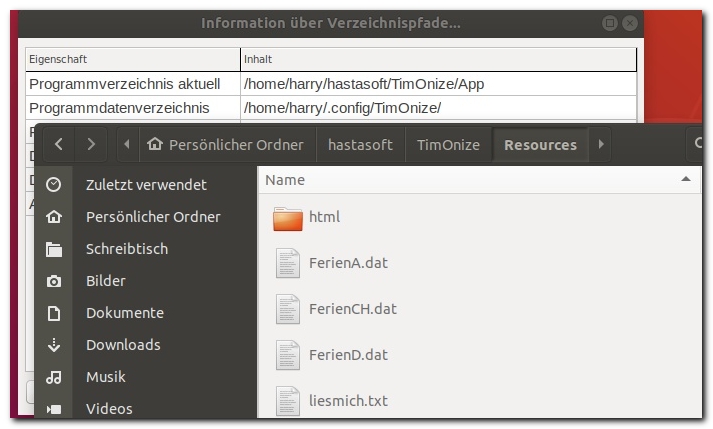Image resolution: width=713 pixels, height=429 pixels.
Task: Select the Downloads arrow icon in sidebar
Action: [x=54, y=345]
